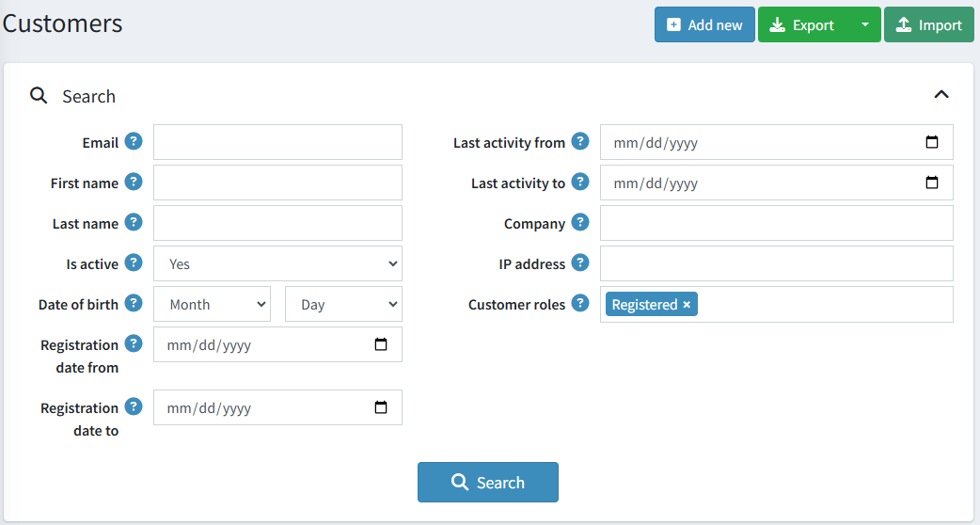Remove the Registered customer role tag

click(687, 305)
